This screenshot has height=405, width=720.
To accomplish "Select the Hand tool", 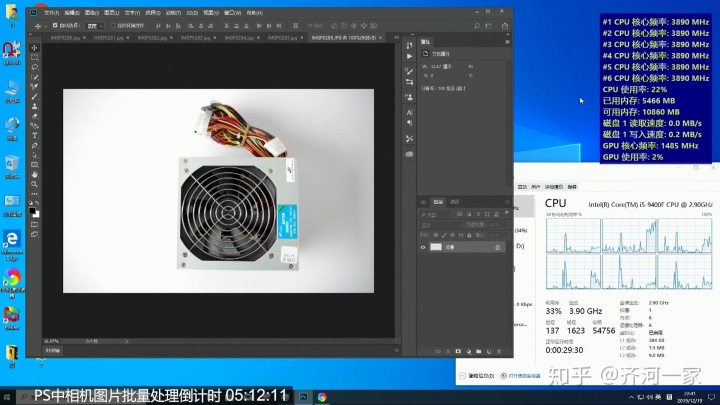I will 34,174.
